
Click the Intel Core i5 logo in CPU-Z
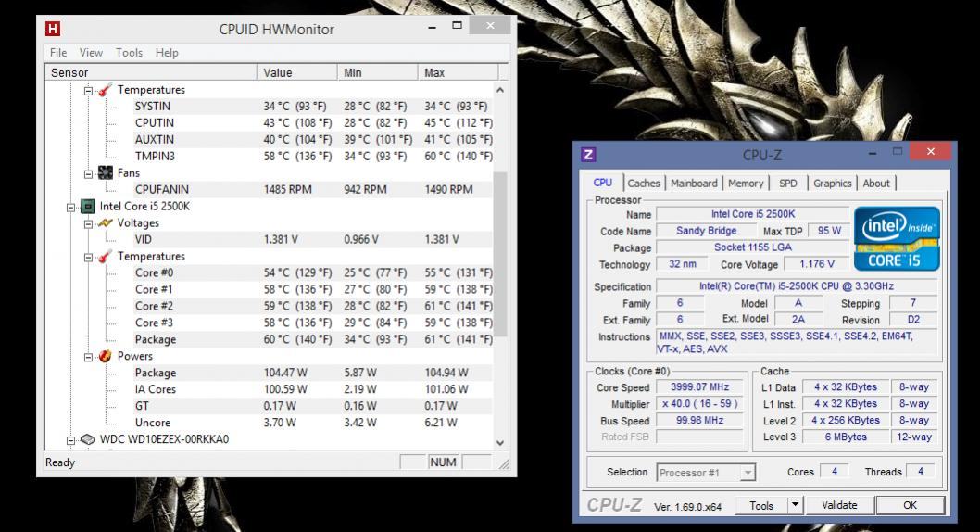tap(897, 239)
